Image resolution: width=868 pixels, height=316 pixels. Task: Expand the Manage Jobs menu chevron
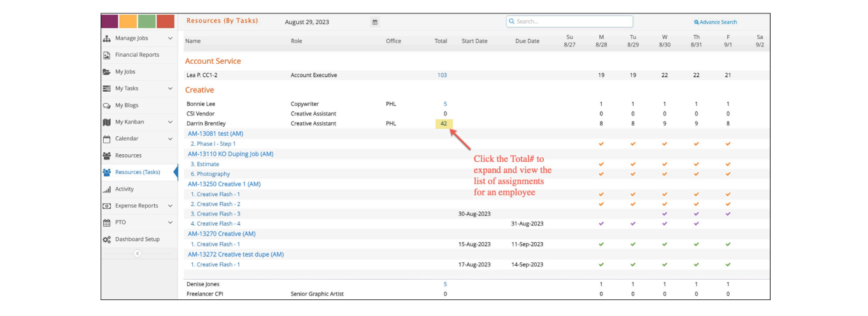(x=170, y=38)
